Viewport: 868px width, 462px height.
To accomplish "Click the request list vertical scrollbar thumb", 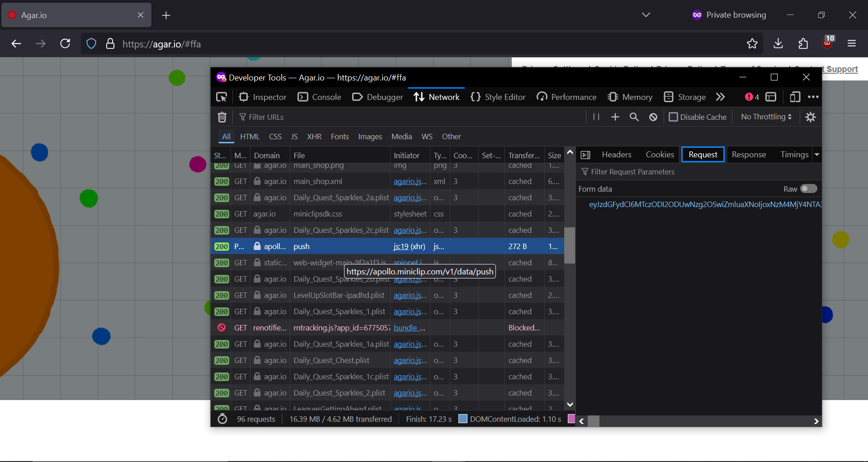I will pyautogui.click(x=570, y=245).
